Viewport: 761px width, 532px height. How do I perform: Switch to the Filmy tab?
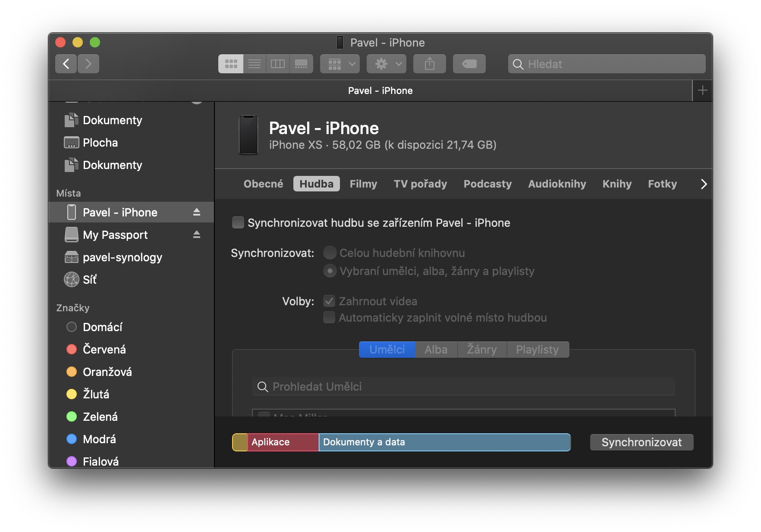363,184
